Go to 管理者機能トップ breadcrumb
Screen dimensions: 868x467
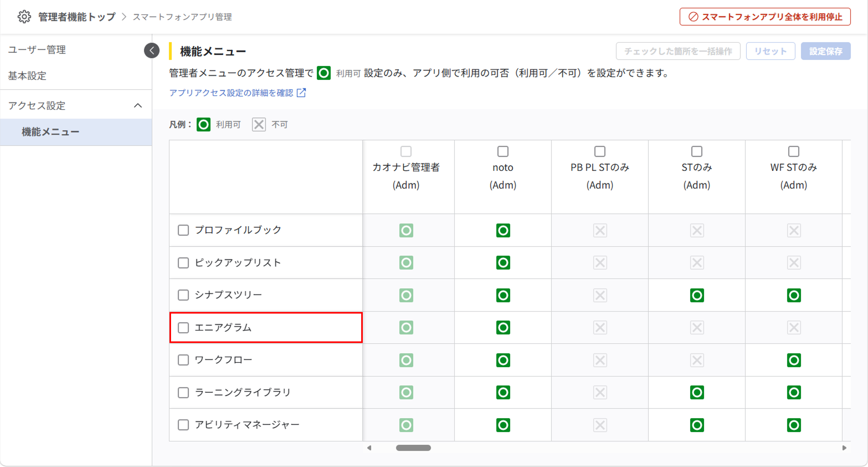click(77, 17)
